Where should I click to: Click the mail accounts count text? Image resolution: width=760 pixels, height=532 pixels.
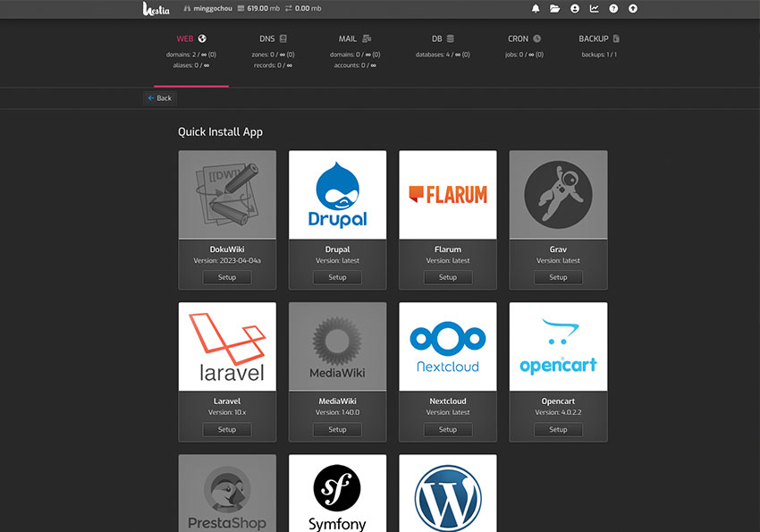coord(355,65)
